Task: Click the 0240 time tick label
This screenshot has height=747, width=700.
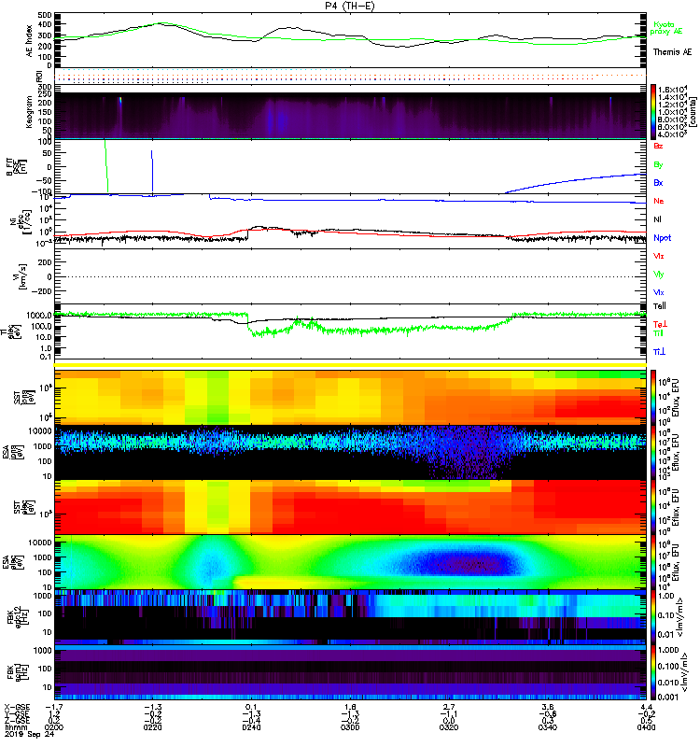Action: tap(251, 727)
